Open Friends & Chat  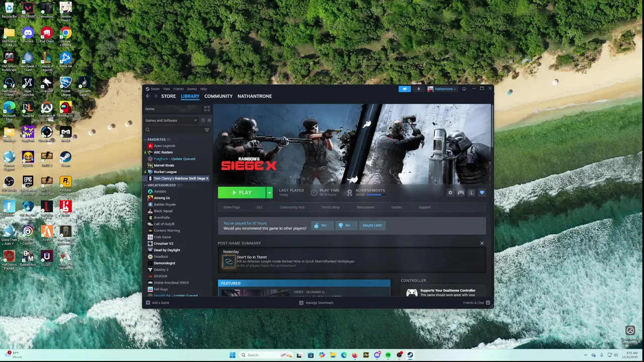coord(476,303)
